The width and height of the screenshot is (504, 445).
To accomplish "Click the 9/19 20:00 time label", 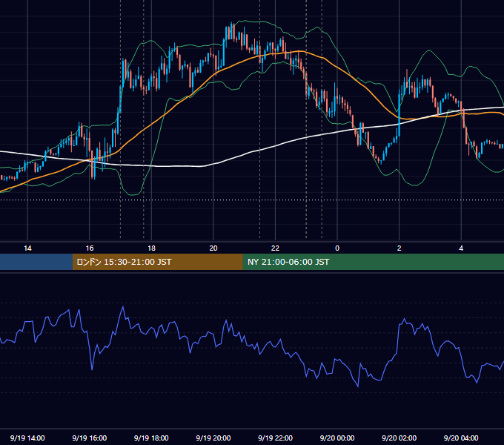I will tap(213, 438).
